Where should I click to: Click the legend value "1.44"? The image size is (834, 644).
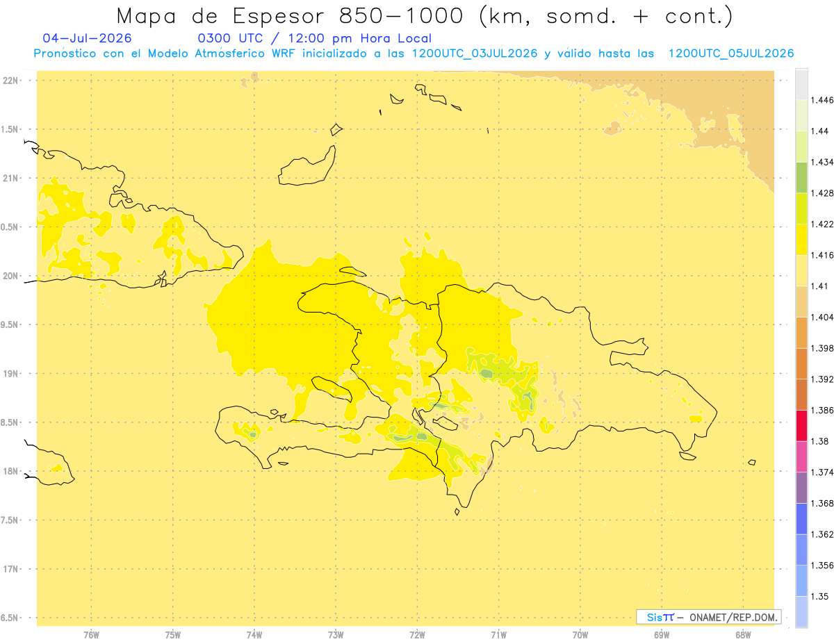click(820, 131)
